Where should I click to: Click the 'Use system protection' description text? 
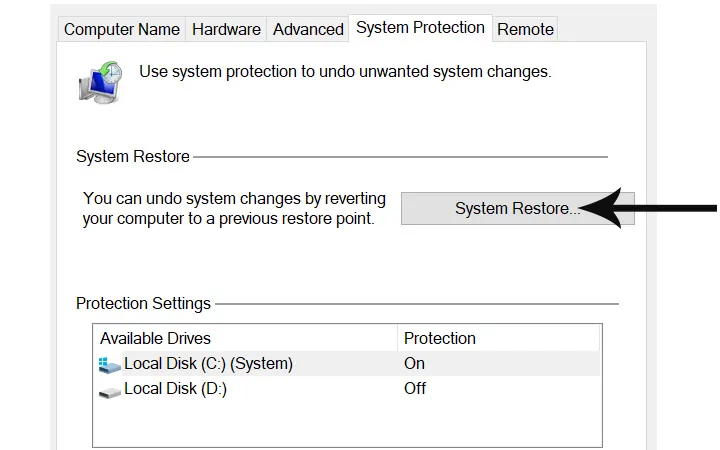coord(345,72)
